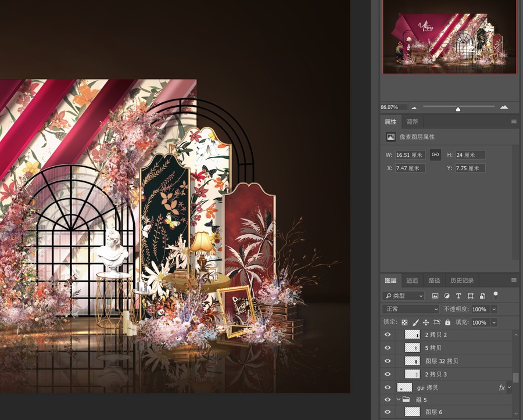
Task: Click the navigator zoom-out small mountains icon
Action: pos(414,107)
